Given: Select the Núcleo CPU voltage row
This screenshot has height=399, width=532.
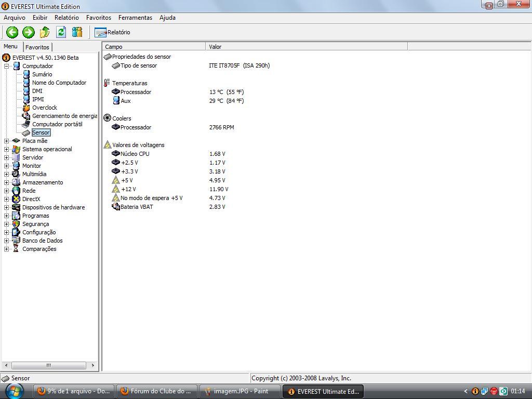Looking at the screenshot, I should point(255,154).
